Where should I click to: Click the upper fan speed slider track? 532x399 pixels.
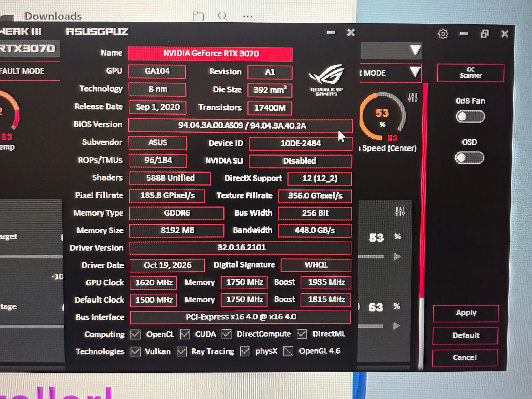pyautogui.click(x=371, y=257)
